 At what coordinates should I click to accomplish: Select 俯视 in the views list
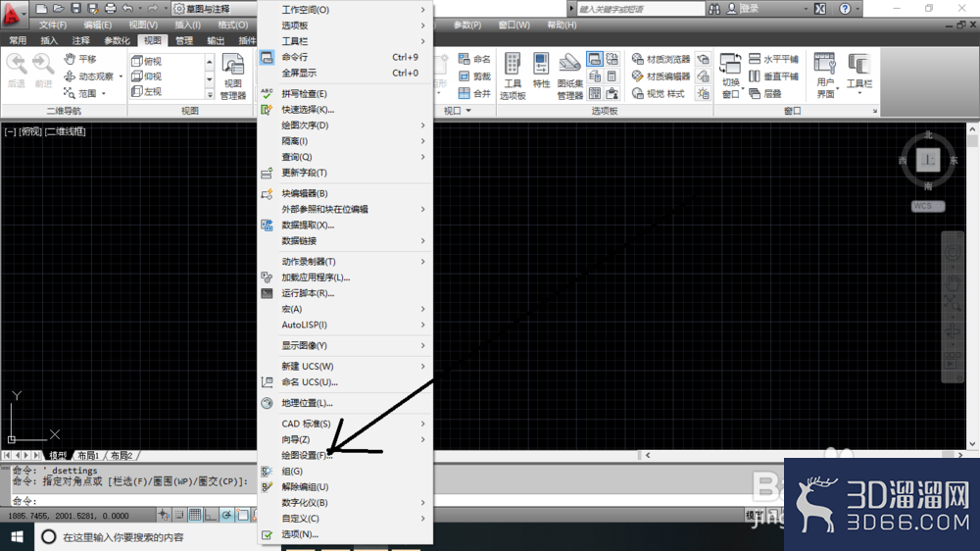148,62
